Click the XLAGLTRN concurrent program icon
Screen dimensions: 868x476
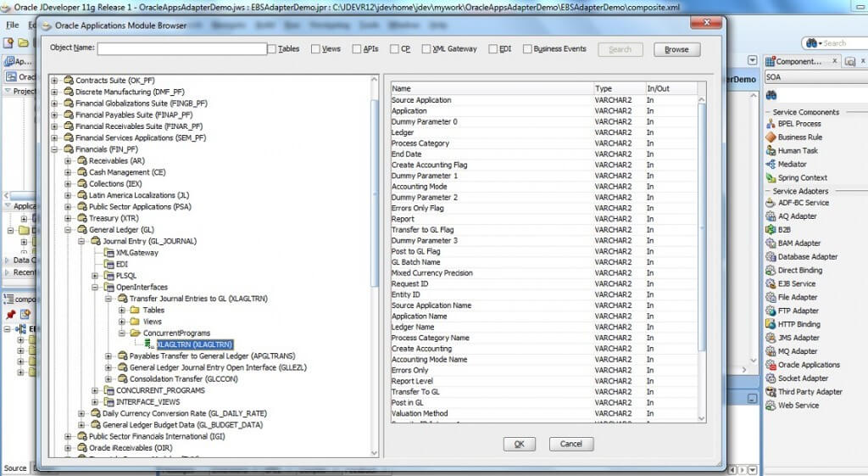click(150, 344)
